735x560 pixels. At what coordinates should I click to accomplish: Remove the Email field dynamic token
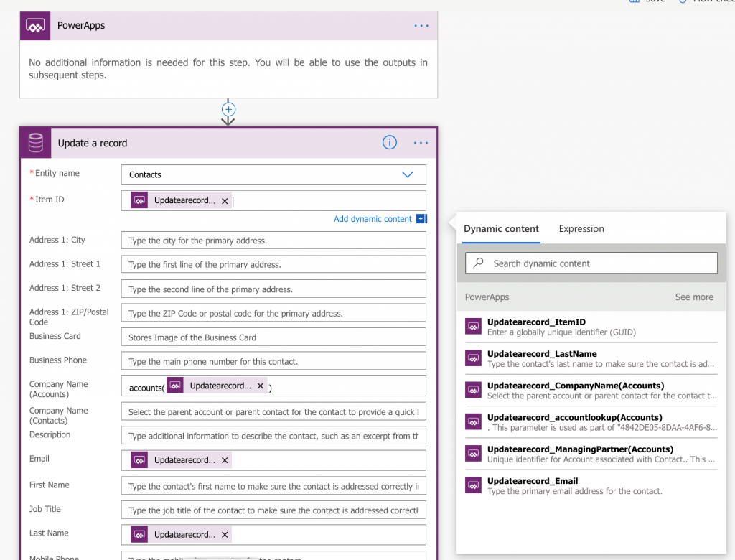[x=225, y=461]
